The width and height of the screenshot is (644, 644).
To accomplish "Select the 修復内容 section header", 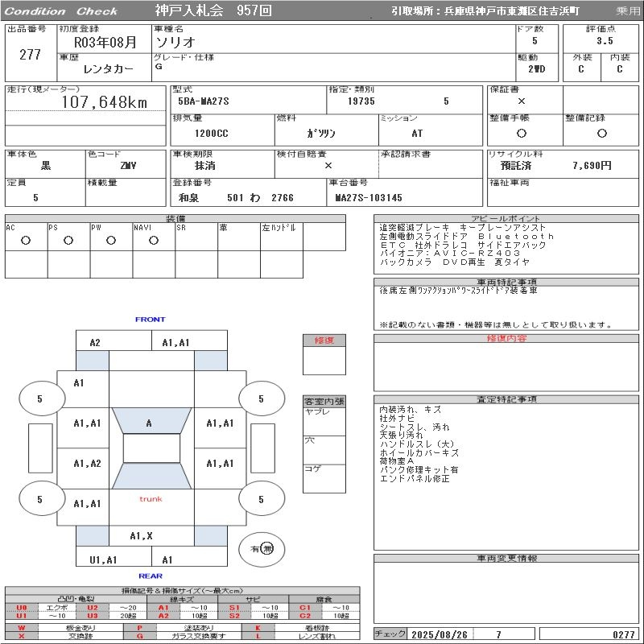I will (x=506, y=338).
